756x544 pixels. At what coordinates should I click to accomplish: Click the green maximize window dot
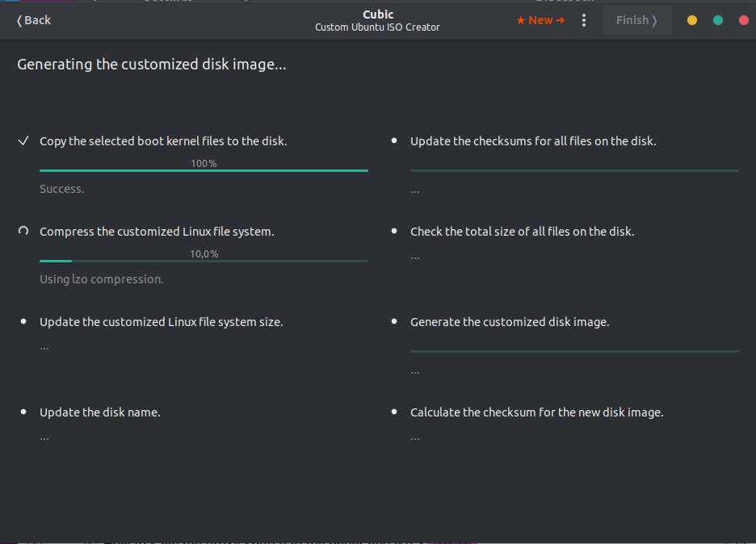click(718, 20)
